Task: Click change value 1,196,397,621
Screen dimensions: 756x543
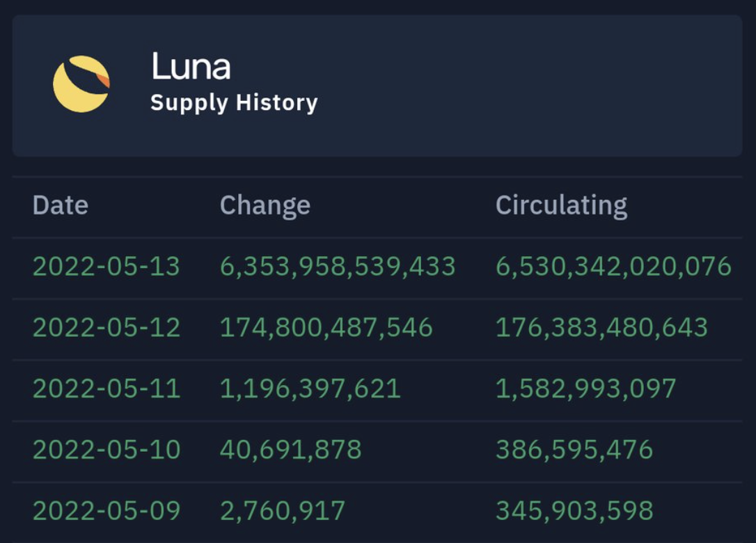Action: tap(310, 388)
